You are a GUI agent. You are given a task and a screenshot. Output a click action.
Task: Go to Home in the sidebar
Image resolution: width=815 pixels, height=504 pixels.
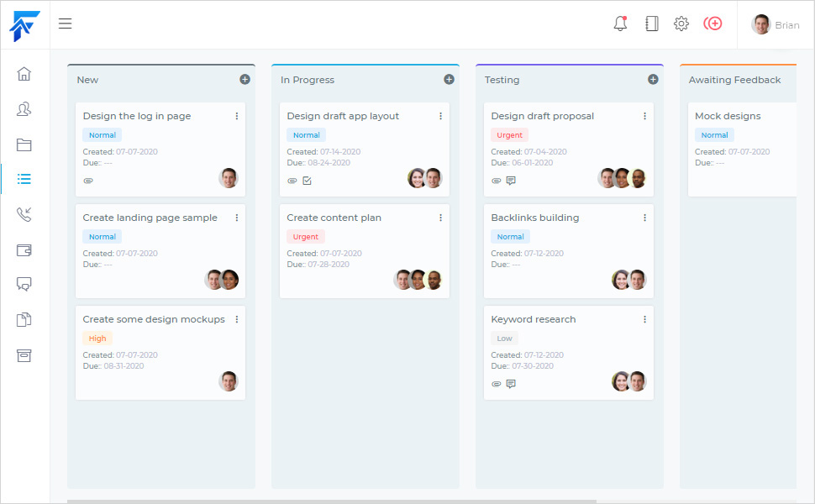tap(24, 74)
